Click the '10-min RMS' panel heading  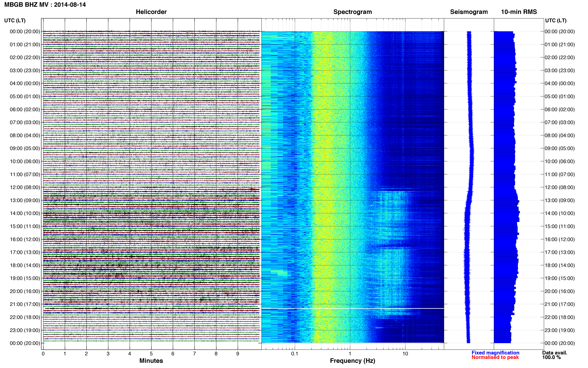tap(519, 12)
